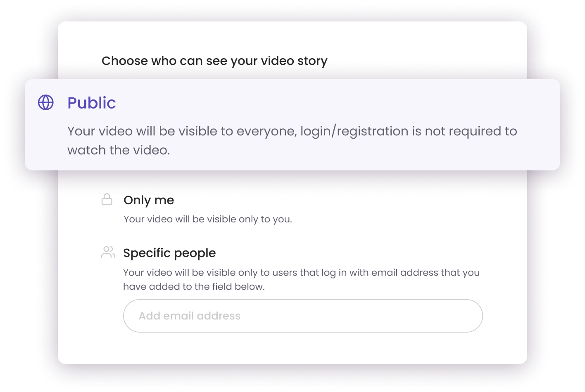Click empty dialog area below the email field

(x=292, y=348)
